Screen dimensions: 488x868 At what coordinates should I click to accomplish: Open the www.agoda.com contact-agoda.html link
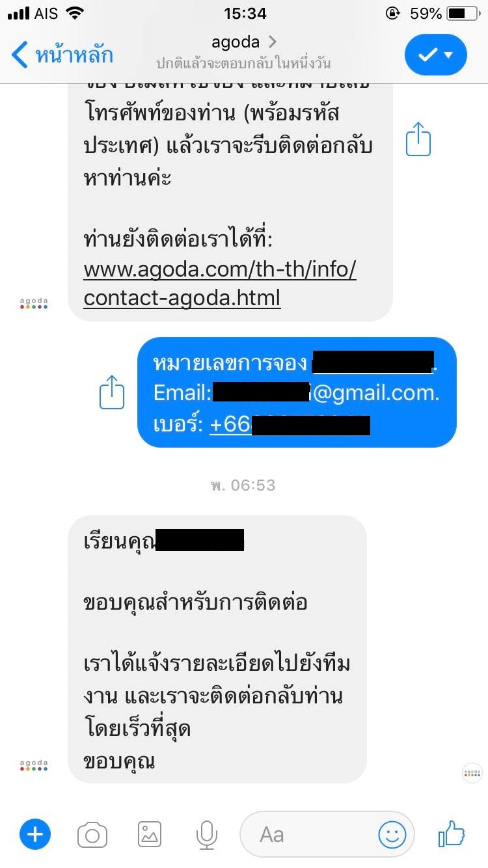[x=220, y=284]
